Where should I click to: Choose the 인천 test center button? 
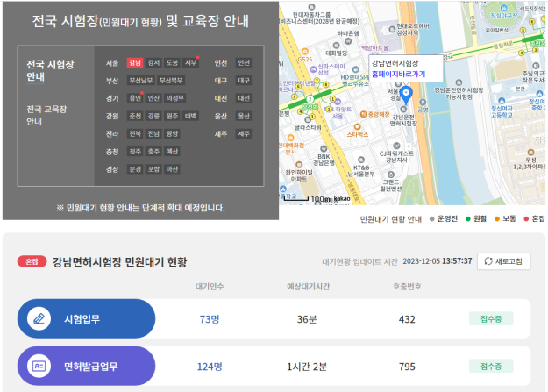click(x=244, y=63)
